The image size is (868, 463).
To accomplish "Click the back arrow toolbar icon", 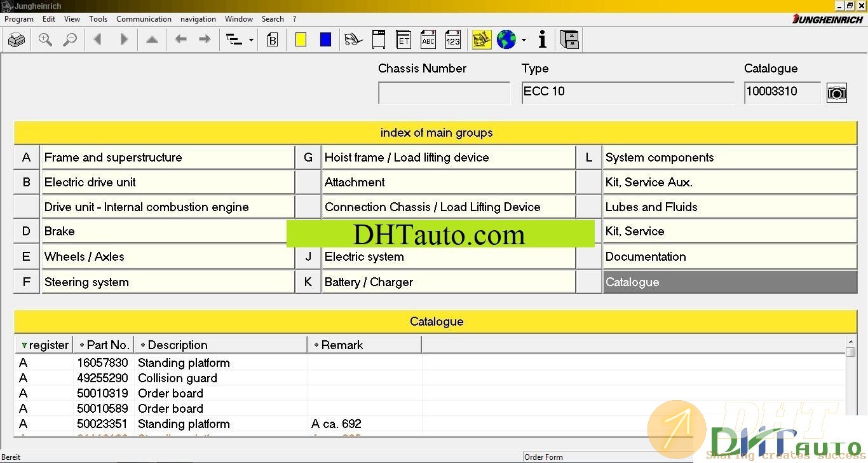I will [181, 40].
